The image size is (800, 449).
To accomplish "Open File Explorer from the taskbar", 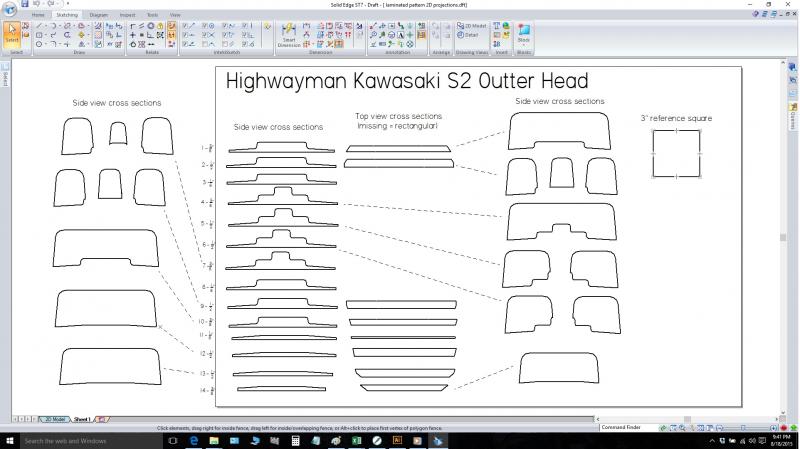I will click(214, 441).
